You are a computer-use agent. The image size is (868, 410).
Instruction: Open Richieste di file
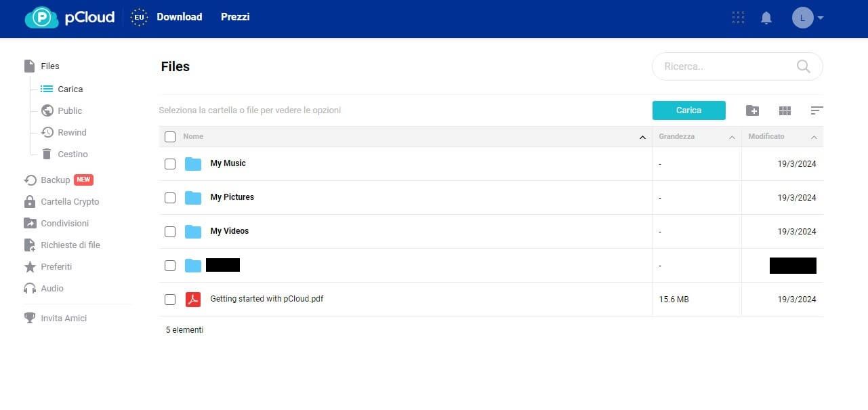click(70, 245)
